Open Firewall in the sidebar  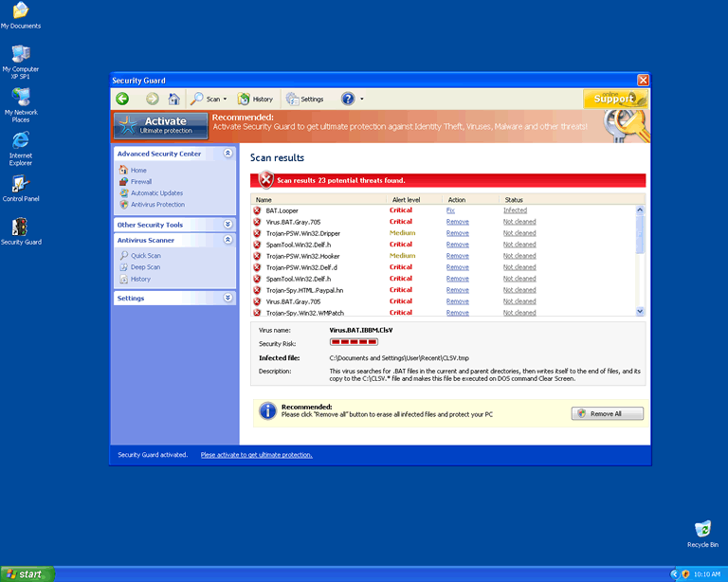pos(140,182)
